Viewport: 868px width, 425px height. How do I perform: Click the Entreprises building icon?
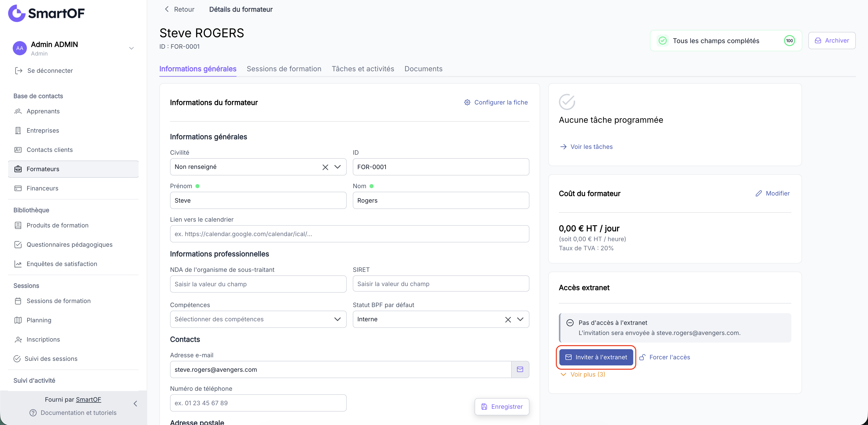pyautogui.click(x=18, y=130)
